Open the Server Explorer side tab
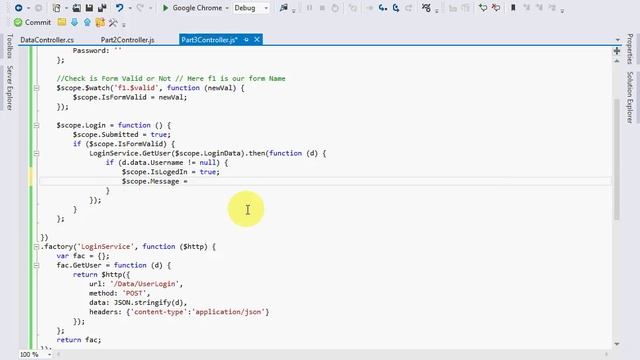The width and height of the screenshot is (640, 360). click(x=9, y=88)
